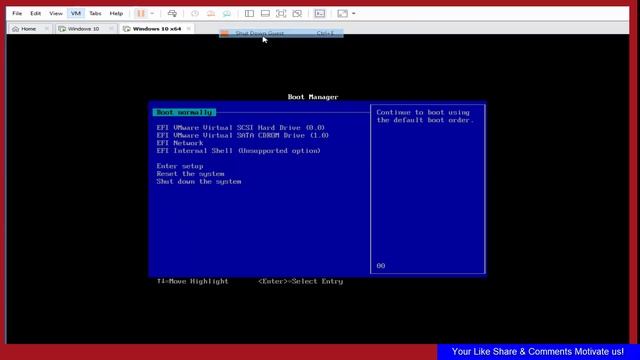
Task: Click the Move Highlight hint text
Action: coord(192,281)
